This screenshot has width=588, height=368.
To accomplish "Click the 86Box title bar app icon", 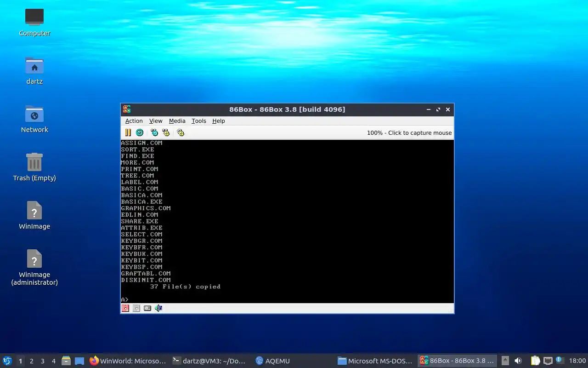I will point(127,109).
